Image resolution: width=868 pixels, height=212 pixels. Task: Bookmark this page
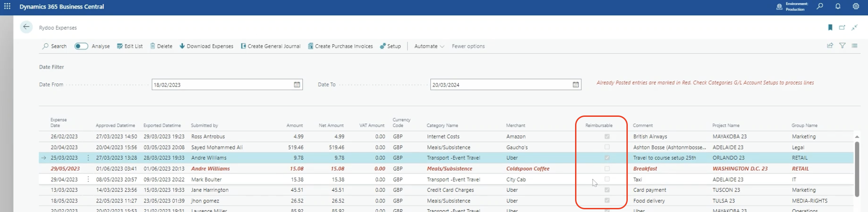tap(830, 28)
